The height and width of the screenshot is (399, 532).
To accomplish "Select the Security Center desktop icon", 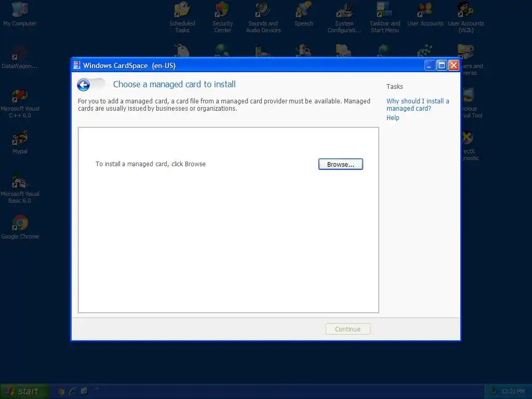I will pos(222,17).
